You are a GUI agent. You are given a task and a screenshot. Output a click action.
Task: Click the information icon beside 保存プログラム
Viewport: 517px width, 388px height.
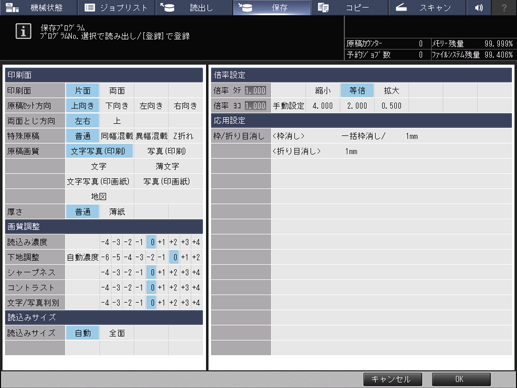point(23,31)
